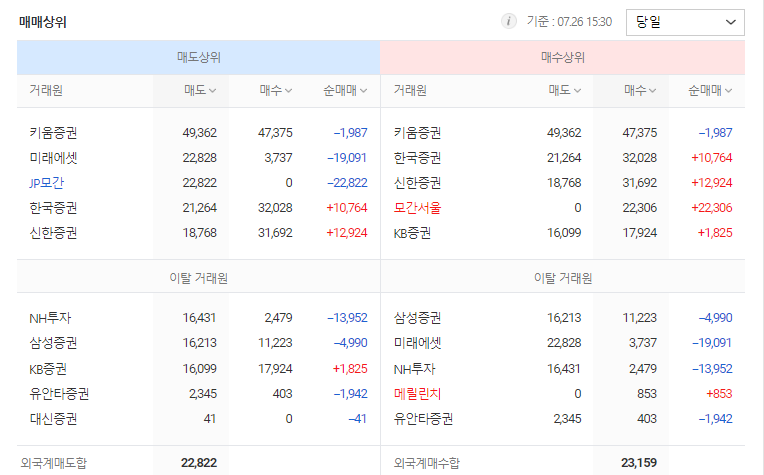Sort 매수상위 table by 매수 column

click(x=640, y=90)
